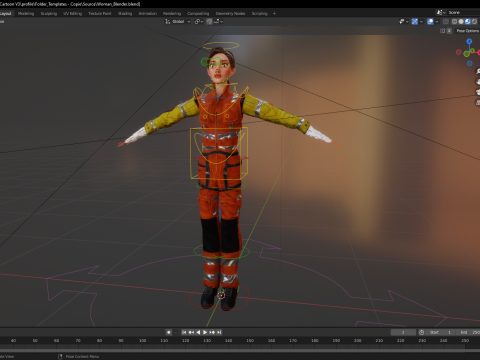Click the pan view hand button

click(x=478, y=81)
